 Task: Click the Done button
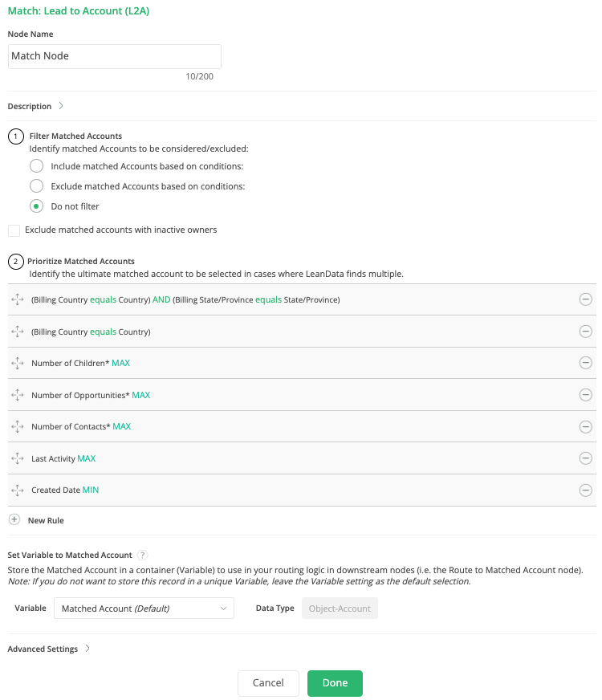coord(335,683)
